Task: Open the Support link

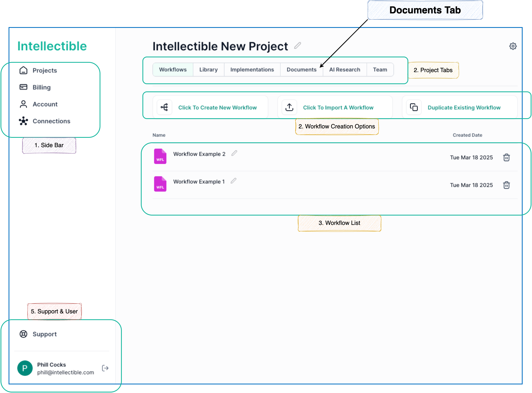Action: tap(45, 334)
